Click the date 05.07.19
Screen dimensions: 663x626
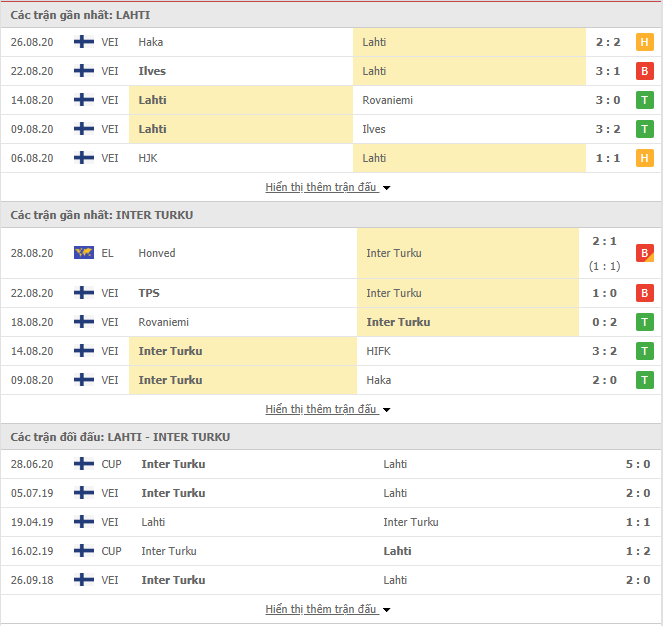pos(32,493)
